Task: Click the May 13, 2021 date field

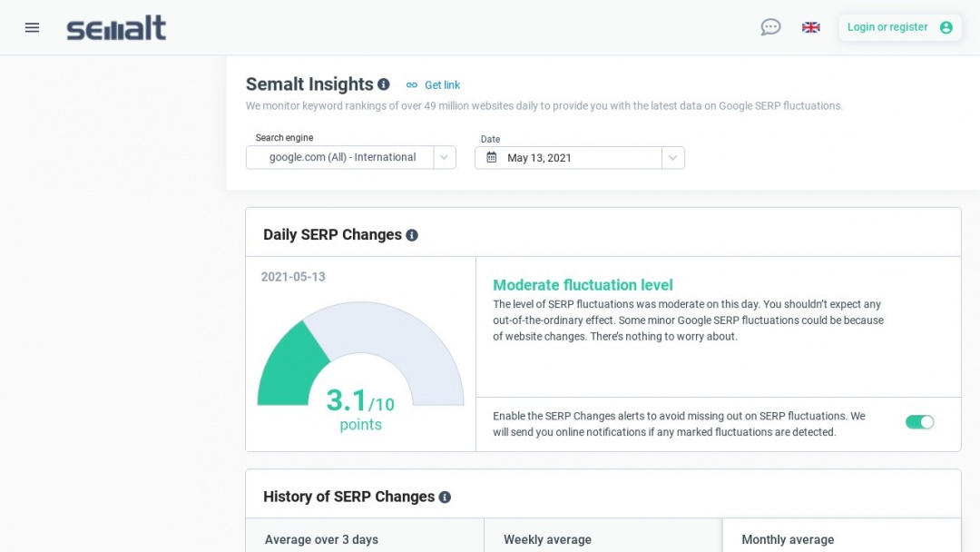Action: click(563, 157)
